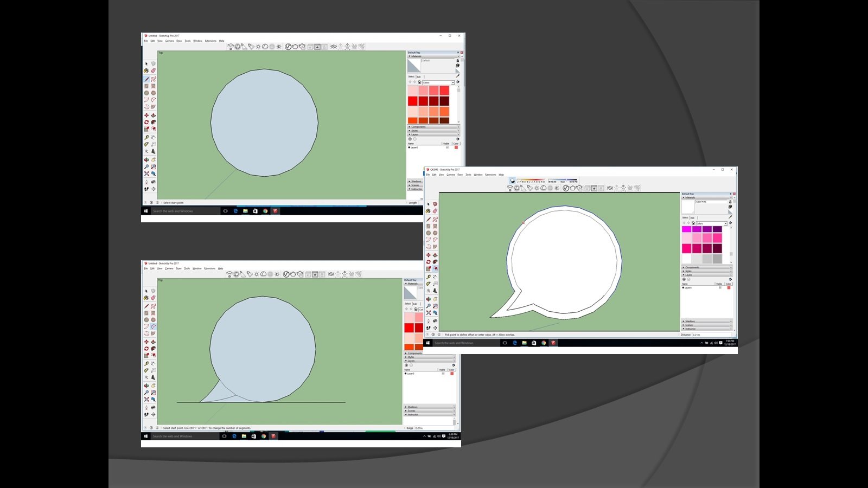Screen dimensions: 868x488
Task: Open File Explorer in bottom-left window taskbar
Action: click(244, 436)
